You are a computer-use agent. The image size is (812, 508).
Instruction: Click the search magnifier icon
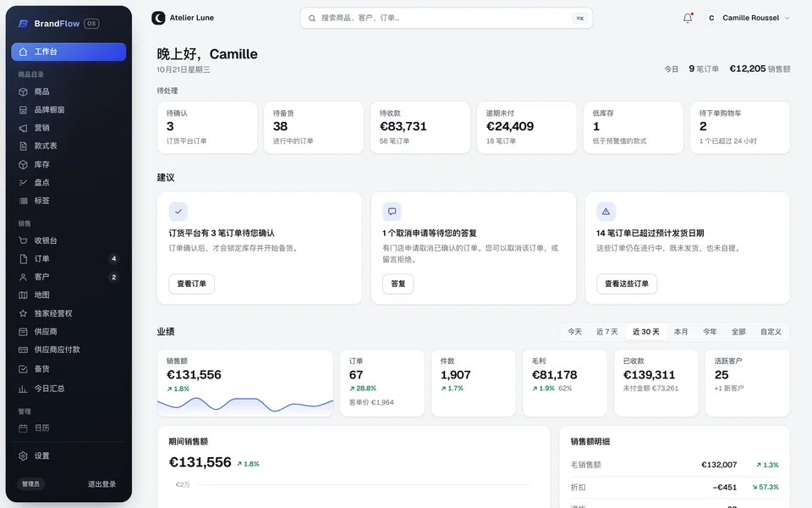312,18
